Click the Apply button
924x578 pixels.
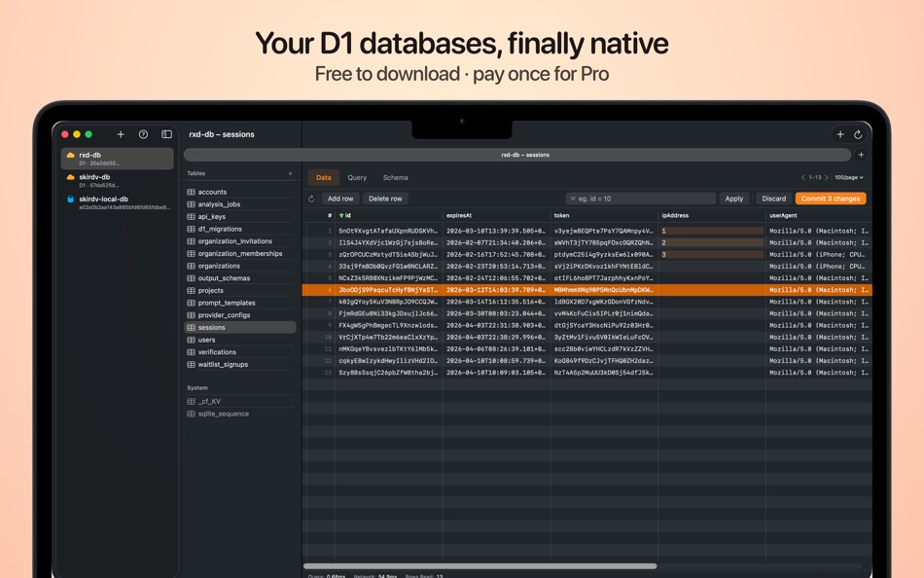click(734, 198)
